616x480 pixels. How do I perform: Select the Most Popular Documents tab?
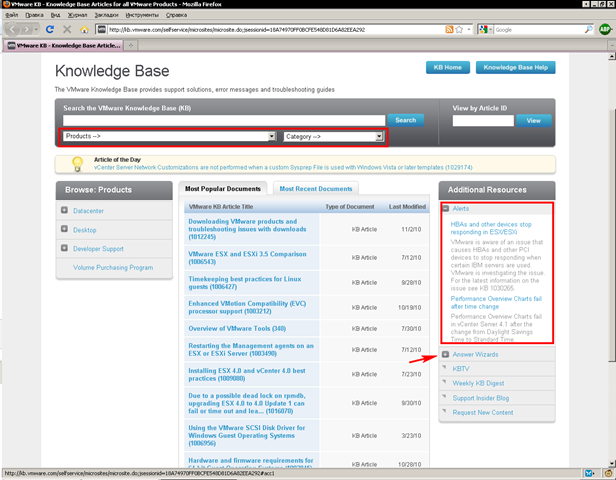[x=223, y=189]
